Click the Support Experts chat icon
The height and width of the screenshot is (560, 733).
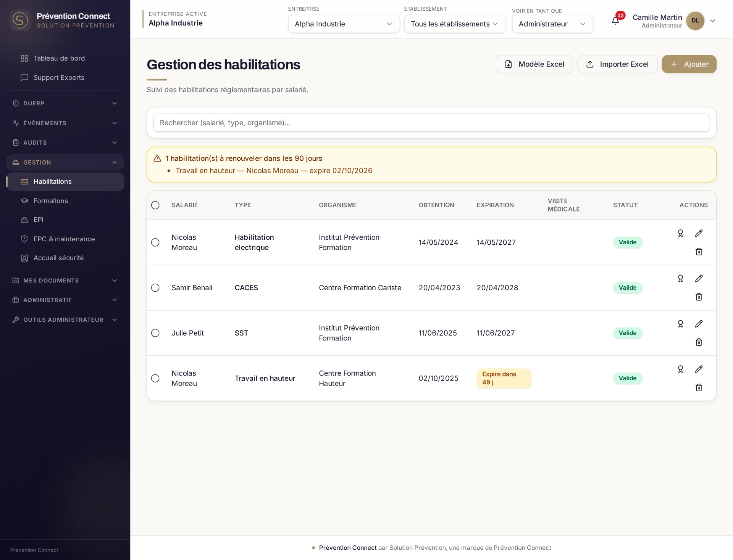click(x=24, y=77)
